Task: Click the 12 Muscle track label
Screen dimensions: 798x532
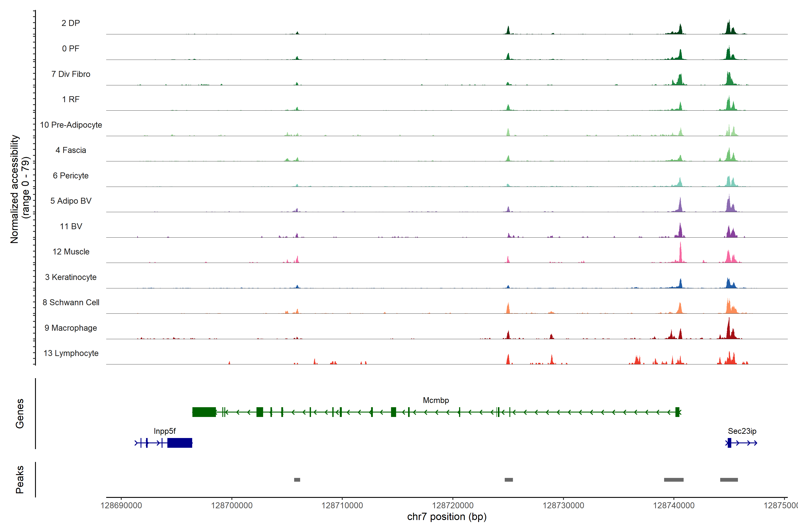Action: tap(71, 252)
